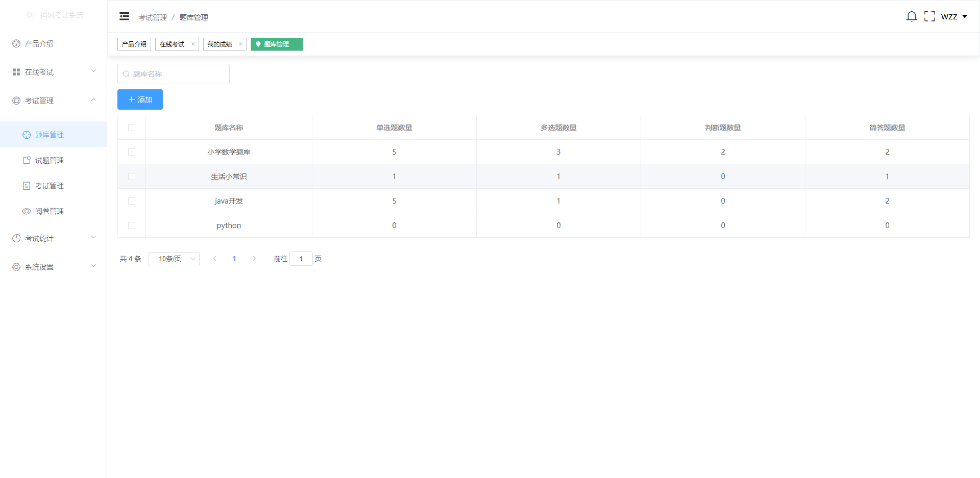Check the 小学数学题库 row checkbox
The width and height of the screenshot is (980, 478).
tap(132, 152)
